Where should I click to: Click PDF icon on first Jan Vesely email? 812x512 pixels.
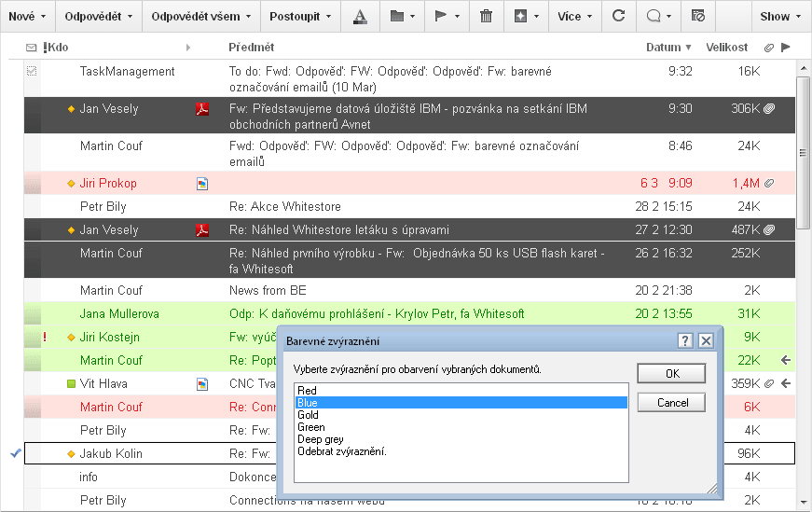(200, 109)
